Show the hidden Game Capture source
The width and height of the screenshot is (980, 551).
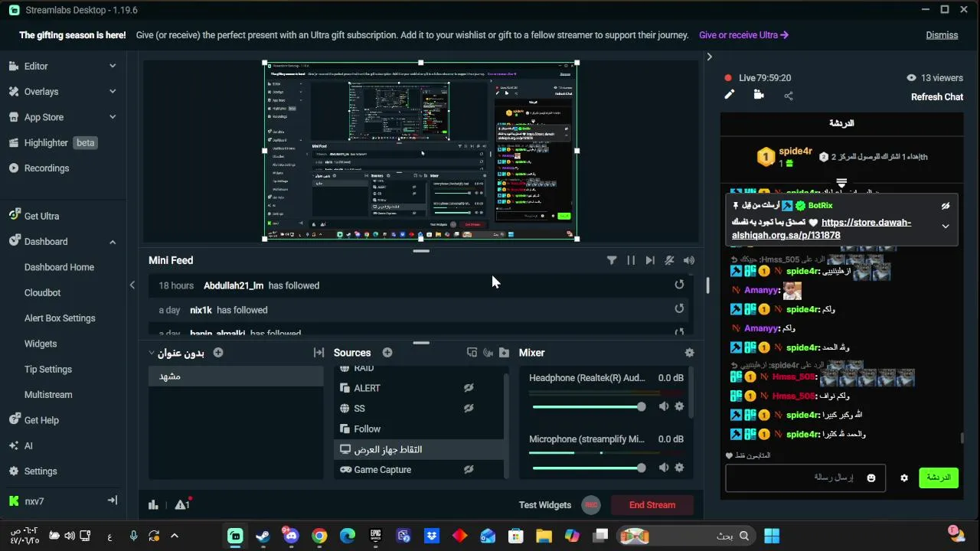point(469,470)
